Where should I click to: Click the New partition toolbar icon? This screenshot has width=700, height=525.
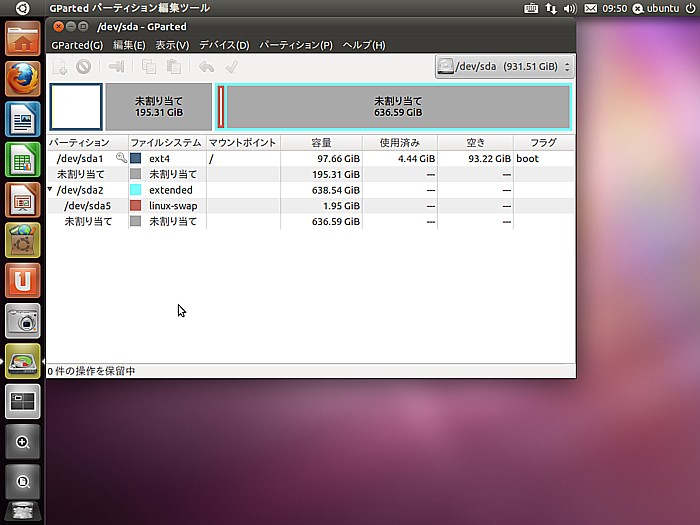60,67
